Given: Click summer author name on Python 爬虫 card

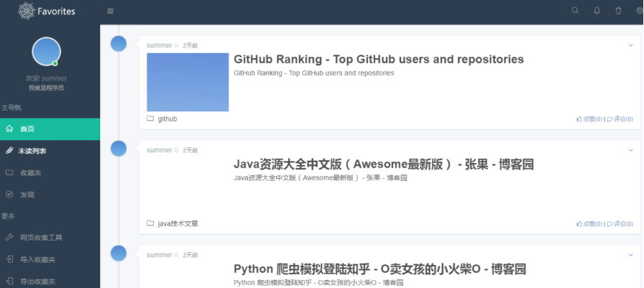Looking at the screenshot, I should point(160,255).
